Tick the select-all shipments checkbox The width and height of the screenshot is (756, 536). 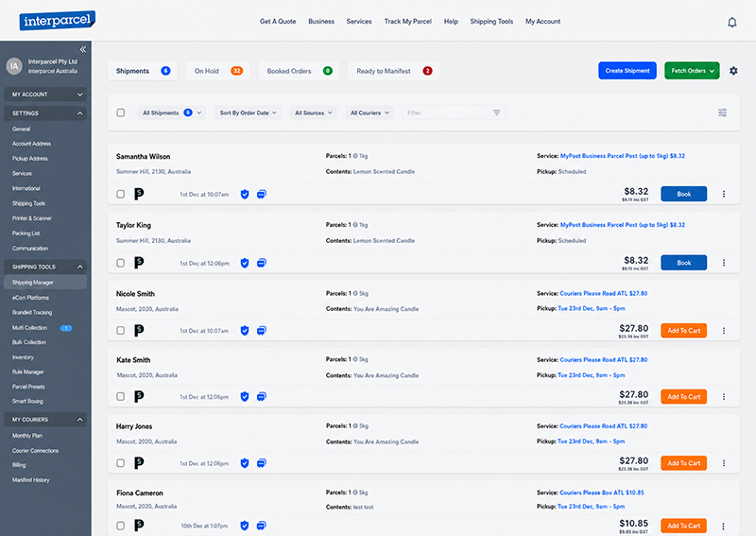click(x=121, y=112)
